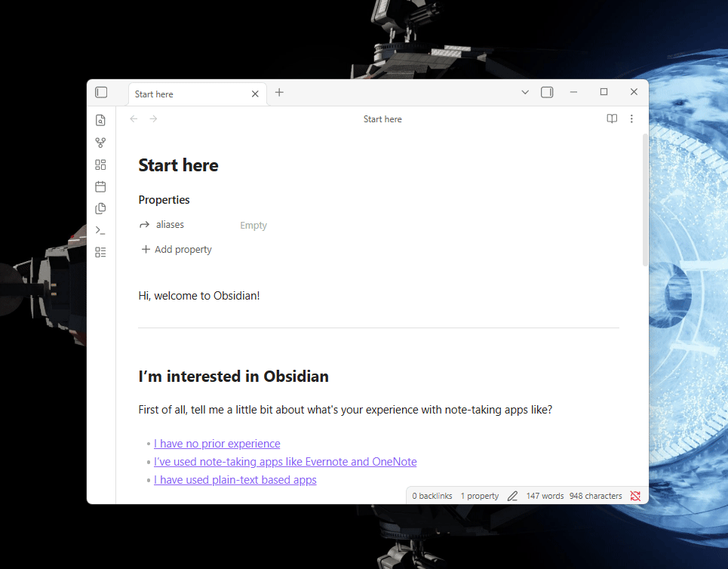Click the note's vertical scrollbar
728x569 pixels.
coord(644,200)
